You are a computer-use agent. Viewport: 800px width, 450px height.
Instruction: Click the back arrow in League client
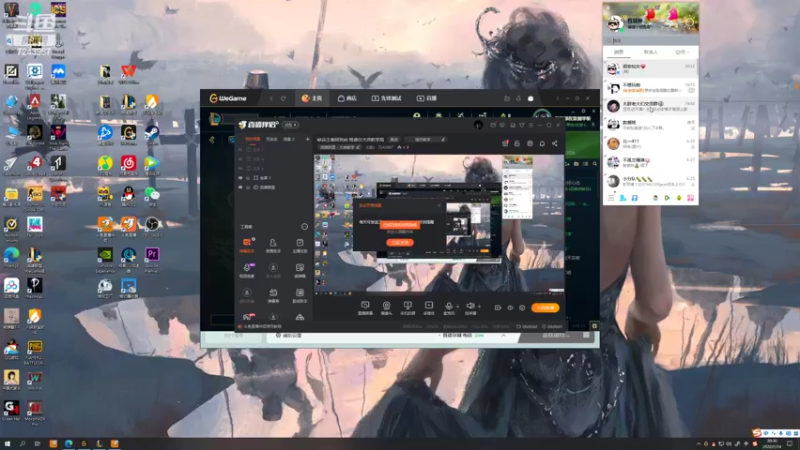pos(212,140)
